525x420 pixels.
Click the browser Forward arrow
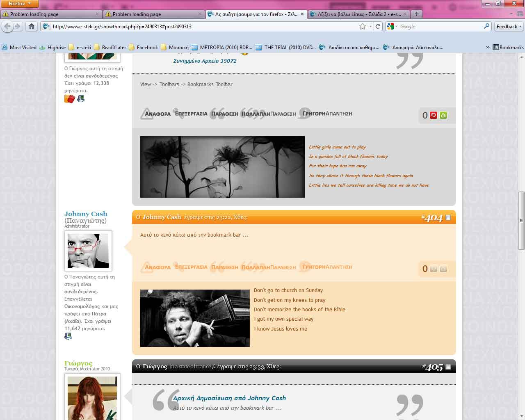tap(17, 26)
